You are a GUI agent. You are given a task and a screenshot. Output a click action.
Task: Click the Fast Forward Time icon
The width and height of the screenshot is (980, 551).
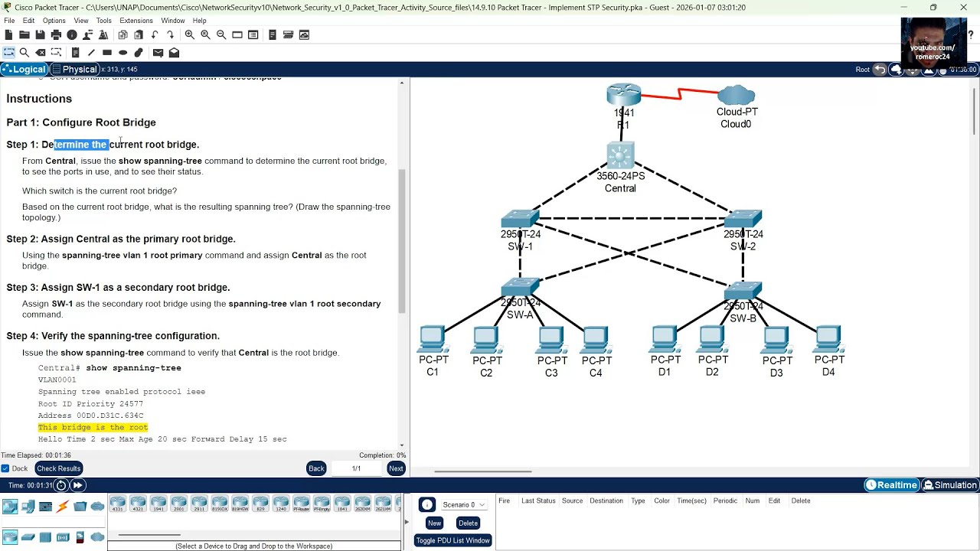[77, 485]
